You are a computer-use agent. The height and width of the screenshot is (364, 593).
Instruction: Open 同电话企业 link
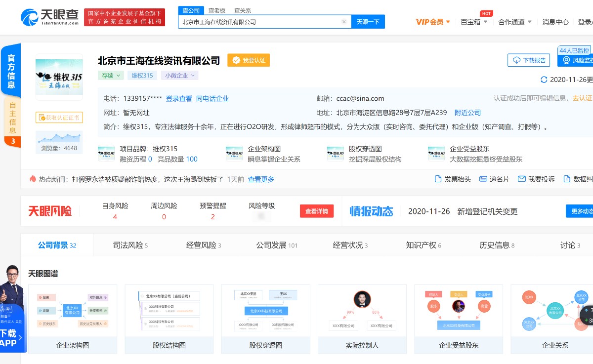pos(212,98)
